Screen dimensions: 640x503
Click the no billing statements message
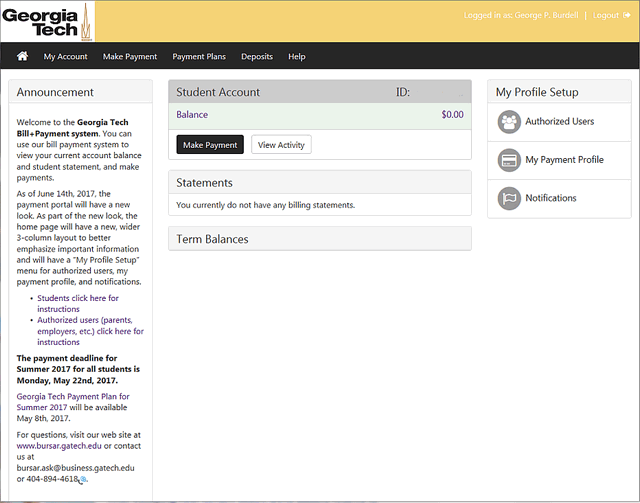tap(265, 205)
